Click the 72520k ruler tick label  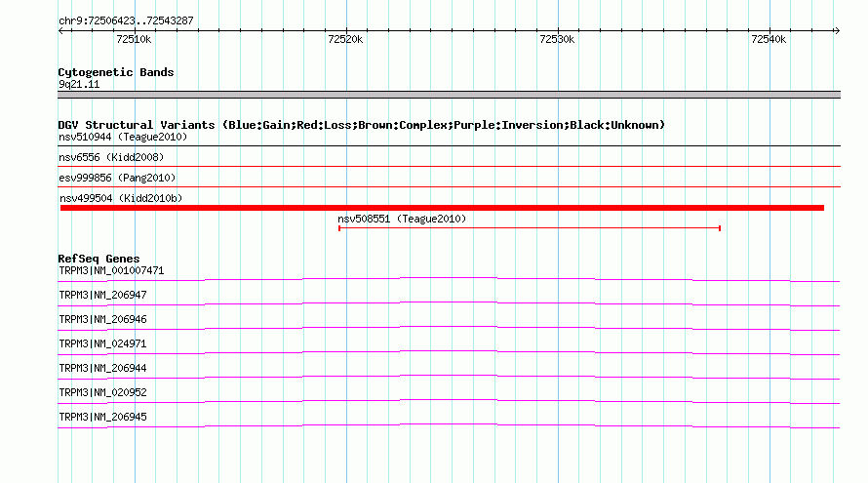345,39
